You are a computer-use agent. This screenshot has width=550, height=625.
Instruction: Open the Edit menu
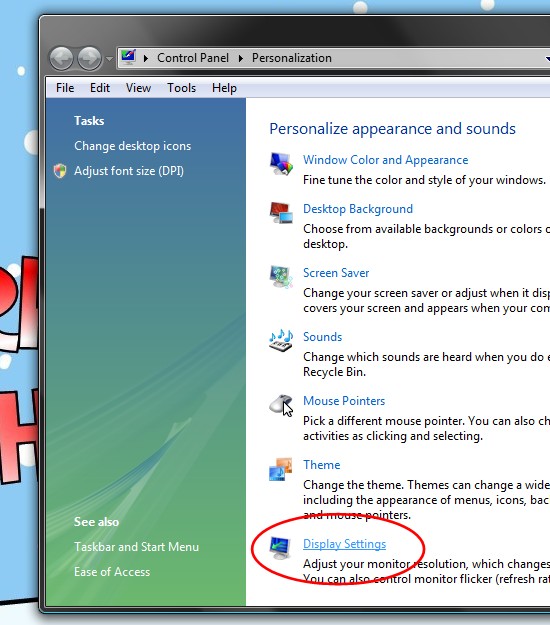pyautogui.click(x=100, y=88)
